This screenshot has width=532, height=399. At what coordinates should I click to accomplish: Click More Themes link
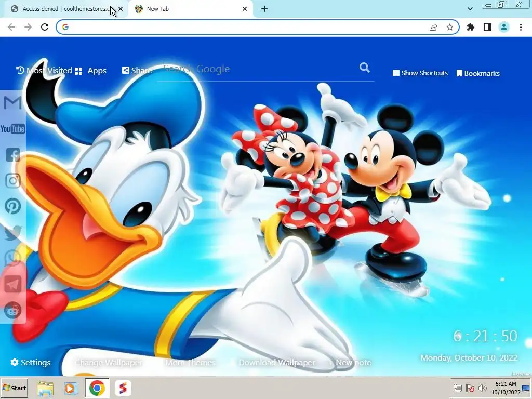click(190, 363)
